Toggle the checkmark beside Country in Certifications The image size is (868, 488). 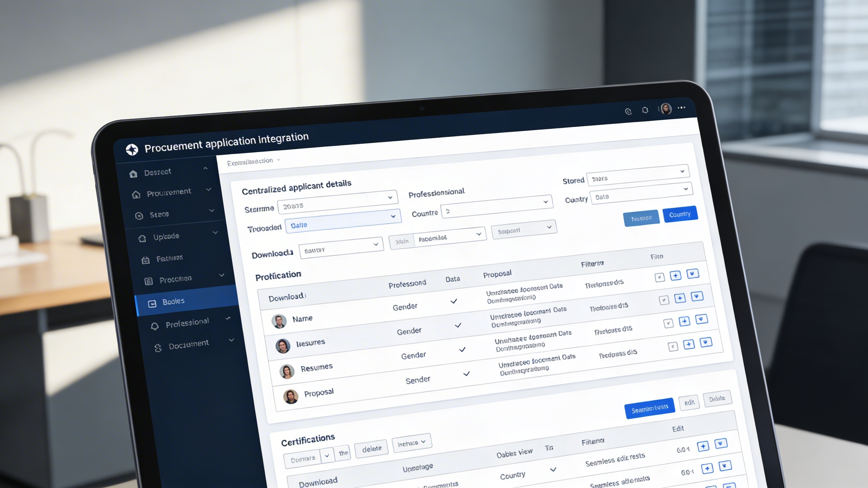(x=553, y=469)
